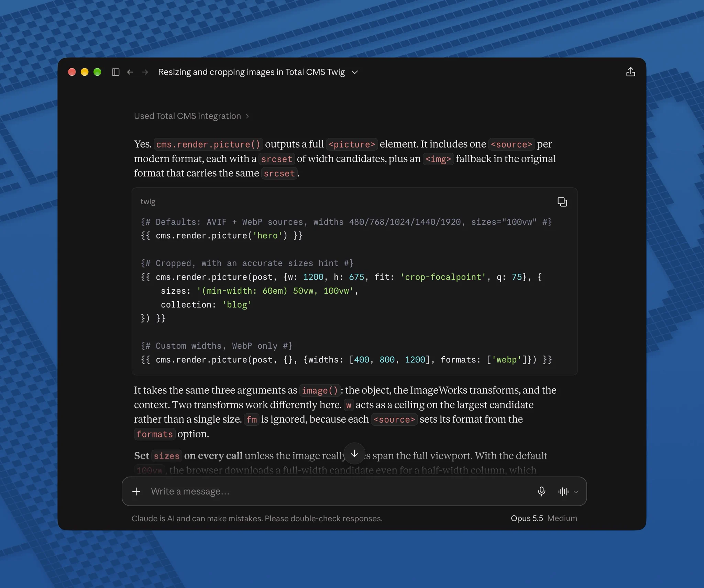Start voice mode with the waveform icon
The width and height of the screenshot is (704, 588).
(x=563, y=491)
